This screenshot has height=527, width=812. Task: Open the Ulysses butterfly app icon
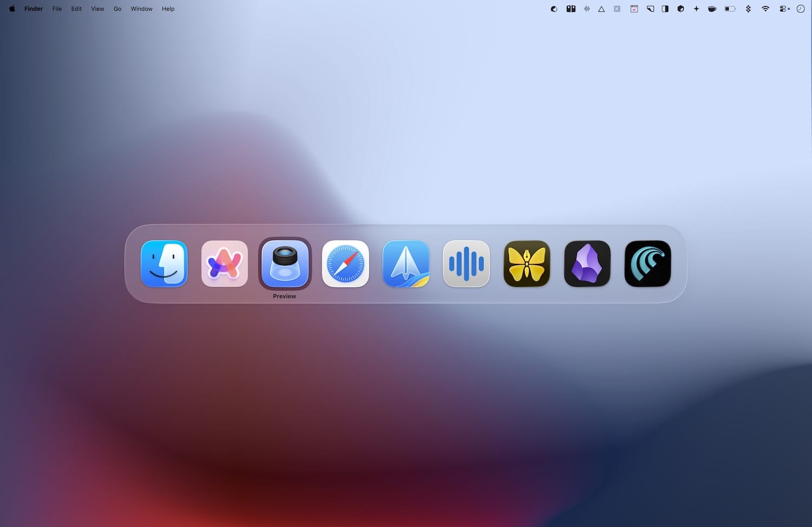click(527, 263)
